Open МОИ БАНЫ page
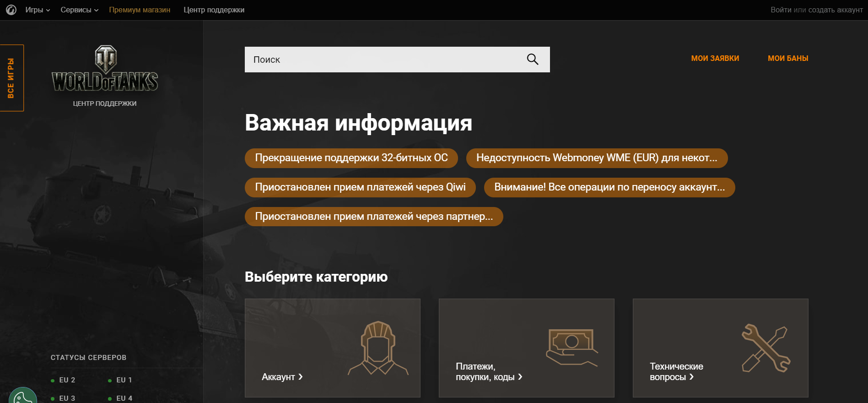 tap(788, 58)
